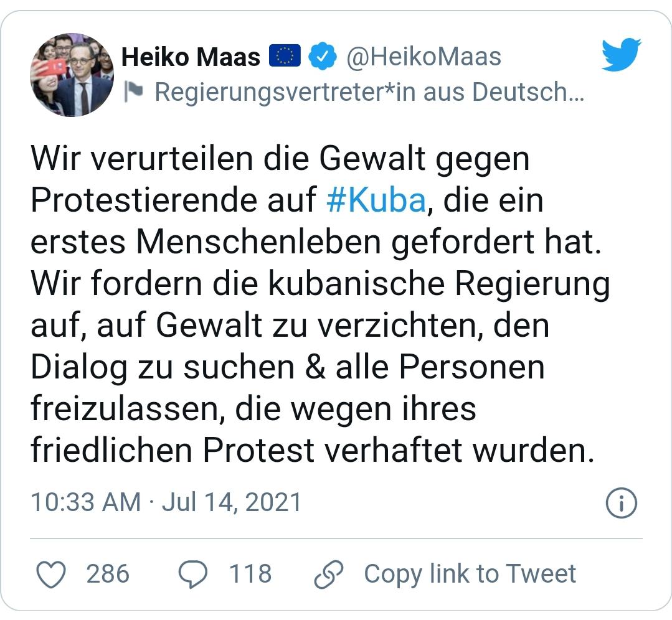Click the Twitter bird logo

pyautogui.click(x=621, y=55)
